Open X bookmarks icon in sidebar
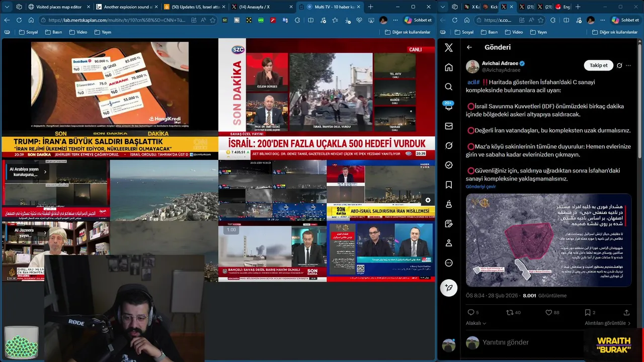 (449, 185)
